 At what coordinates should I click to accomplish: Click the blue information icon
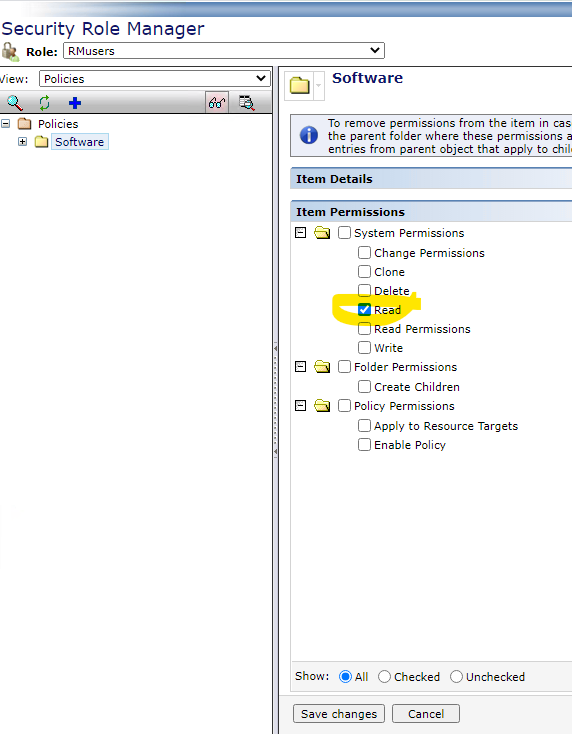pos(309,135)
